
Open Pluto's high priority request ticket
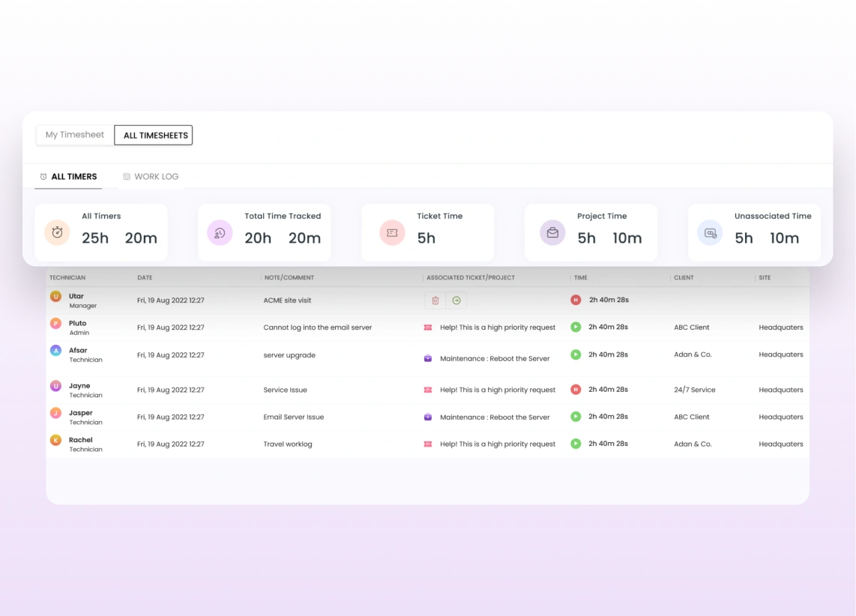click(x=498, y=327)
